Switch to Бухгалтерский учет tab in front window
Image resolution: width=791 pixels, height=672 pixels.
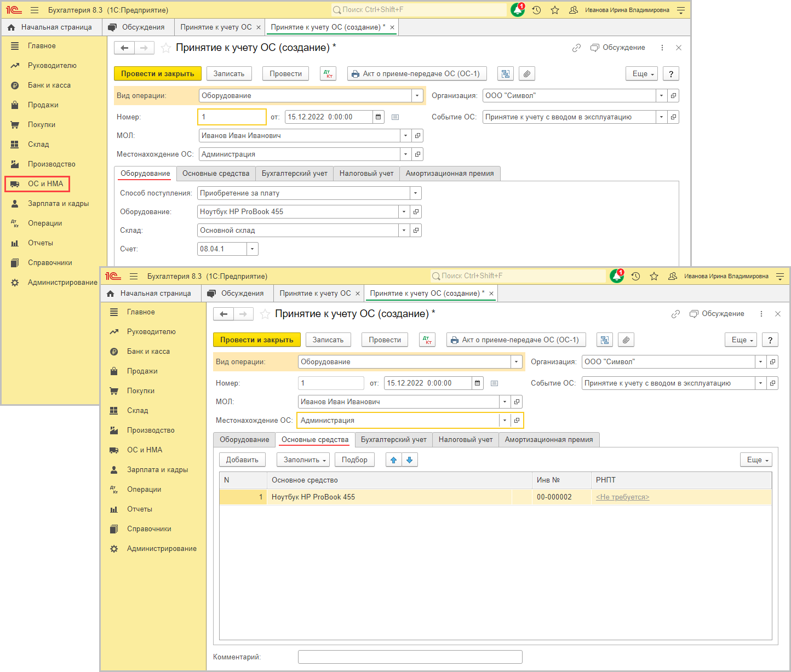tap(393, 439)
